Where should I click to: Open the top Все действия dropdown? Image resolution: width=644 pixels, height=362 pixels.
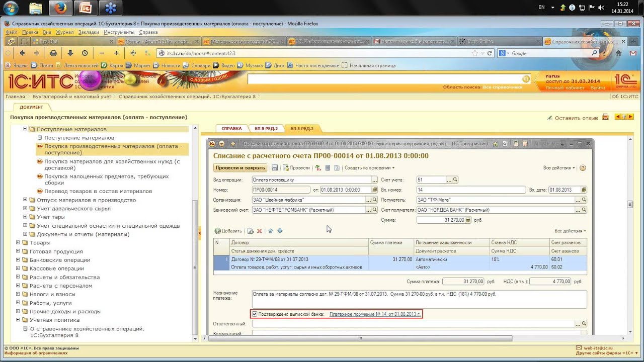pos(559,168)
